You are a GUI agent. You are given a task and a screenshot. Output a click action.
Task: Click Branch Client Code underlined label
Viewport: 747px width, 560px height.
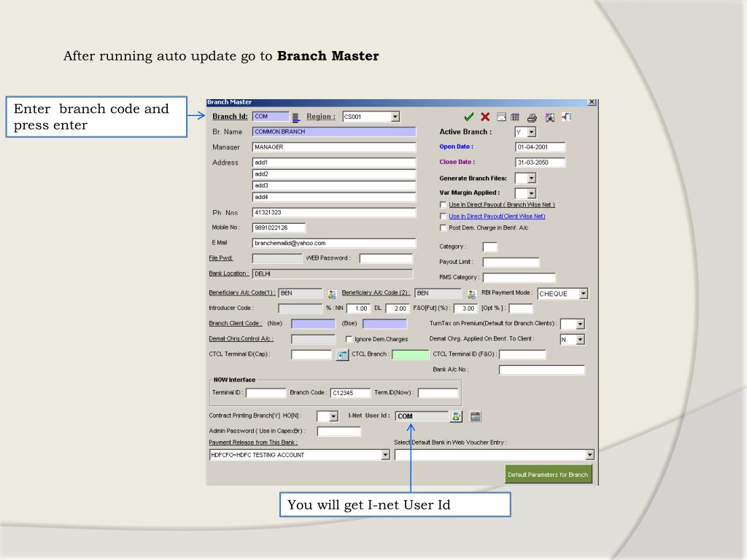tap(236, 323)
